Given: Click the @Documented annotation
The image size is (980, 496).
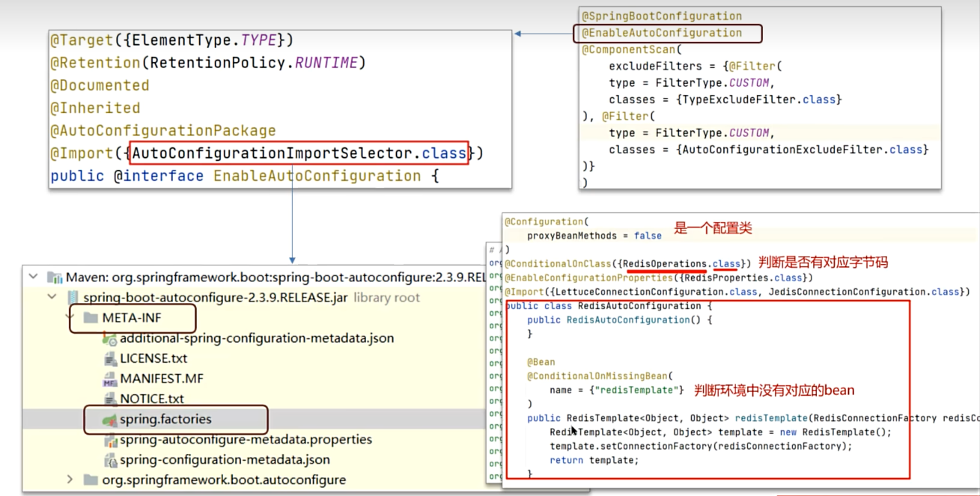Looking at the screenshot, I should [100, 85].
